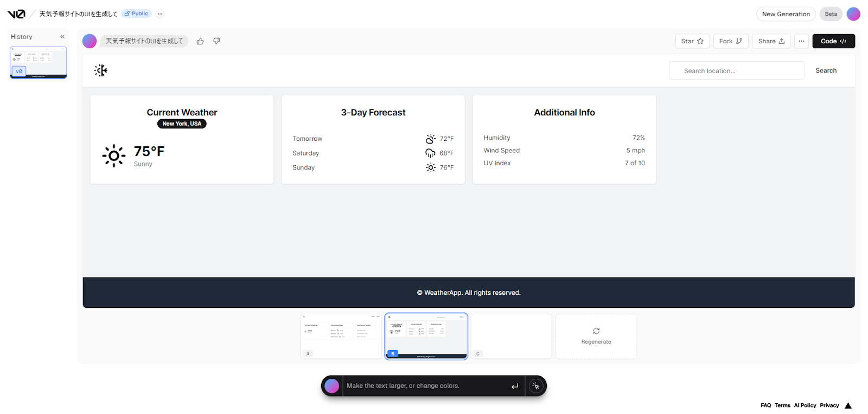
Task: Open the user avatar menu
Action: coord(853,14)
